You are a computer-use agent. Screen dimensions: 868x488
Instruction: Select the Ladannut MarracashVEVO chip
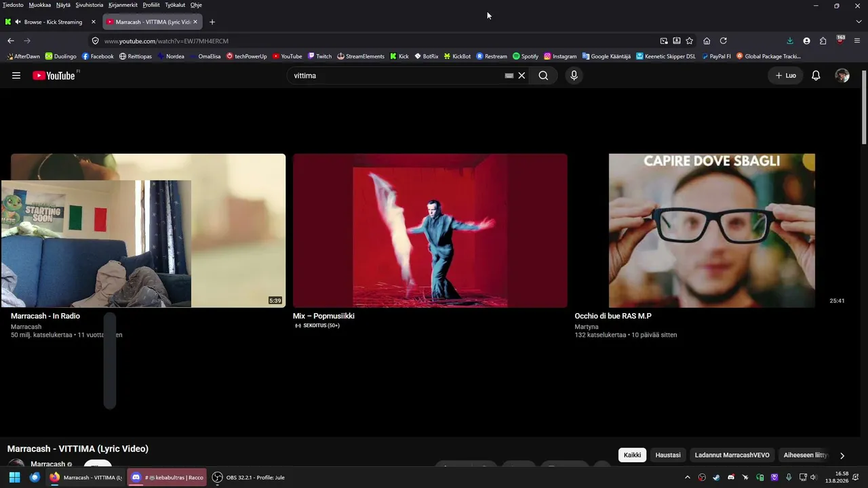[x=732, y=455]
